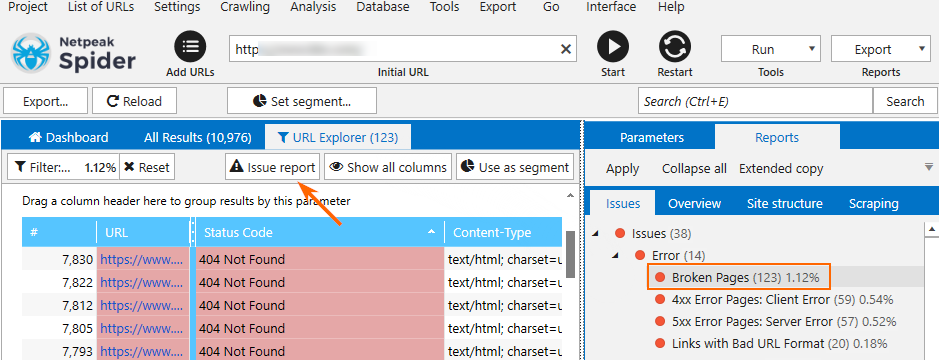This screenshot has height=361, width=939.
Task: Open the Export reports dropdown
Action: coord(880,49)
